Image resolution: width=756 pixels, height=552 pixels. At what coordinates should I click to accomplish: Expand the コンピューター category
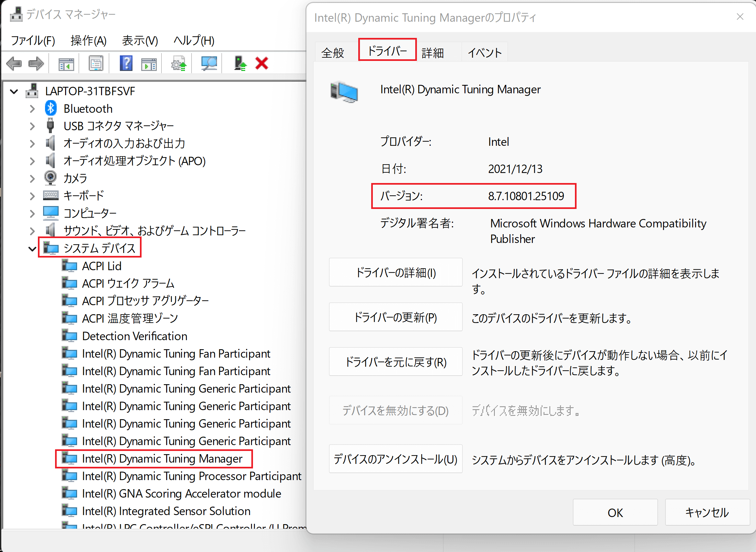click(x=32, y=213)
